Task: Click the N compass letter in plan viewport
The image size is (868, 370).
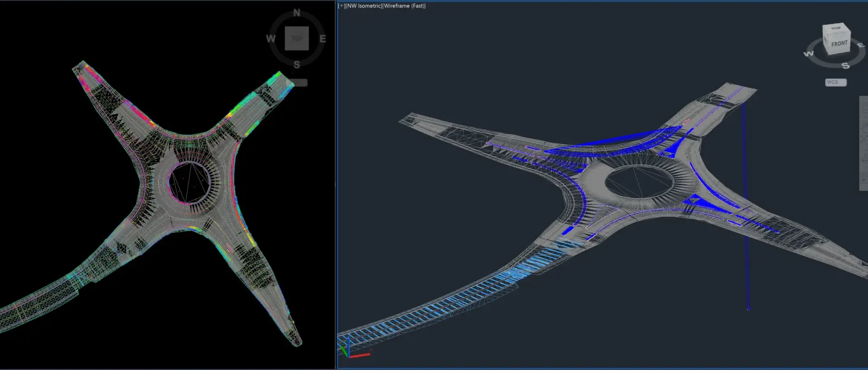Action: click(297, 13)
